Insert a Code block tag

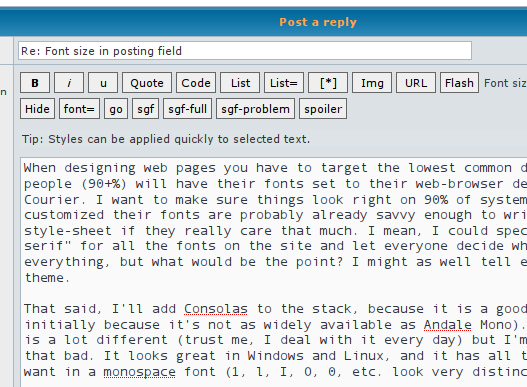pyautogui.click(x=196, y=83)
